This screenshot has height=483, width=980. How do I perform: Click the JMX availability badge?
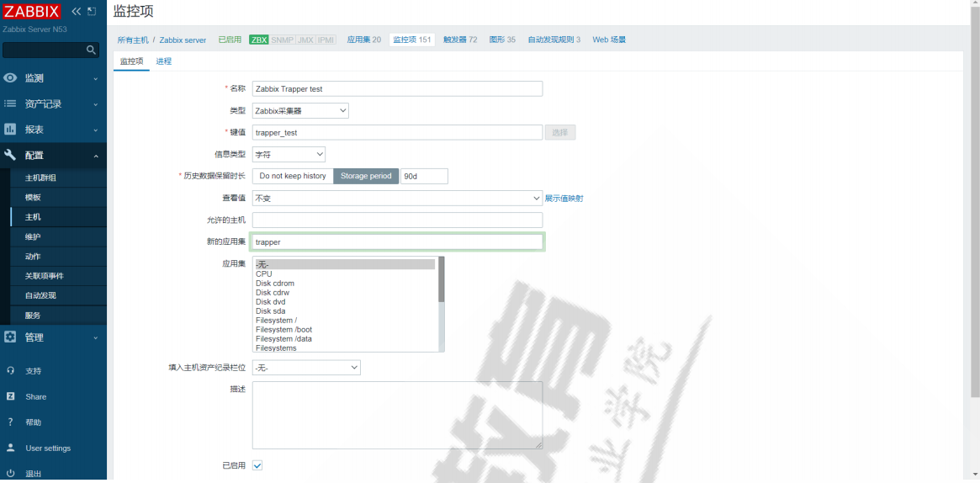[x=305, y=40]
